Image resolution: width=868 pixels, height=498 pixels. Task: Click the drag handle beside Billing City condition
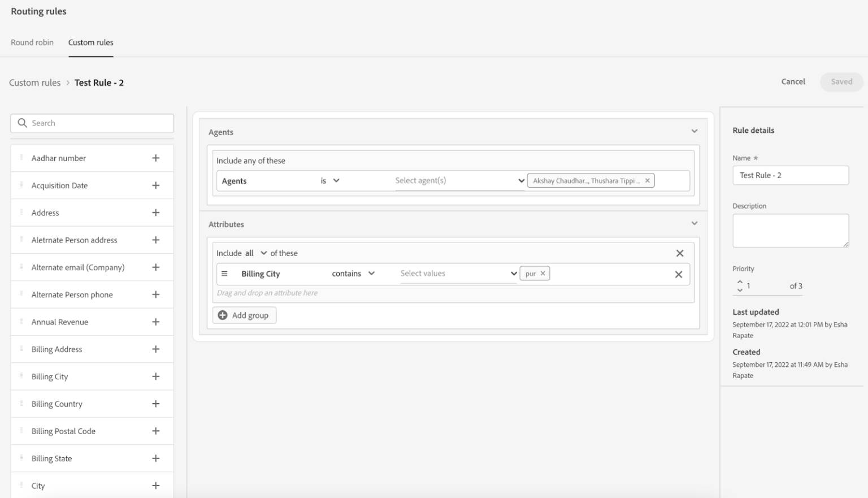(224, 273)
